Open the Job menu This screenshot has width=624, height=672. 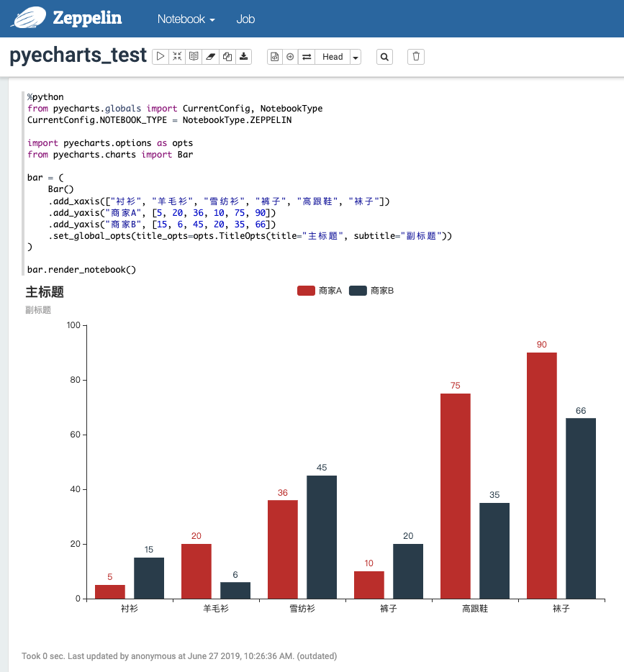tap(245, 19)
